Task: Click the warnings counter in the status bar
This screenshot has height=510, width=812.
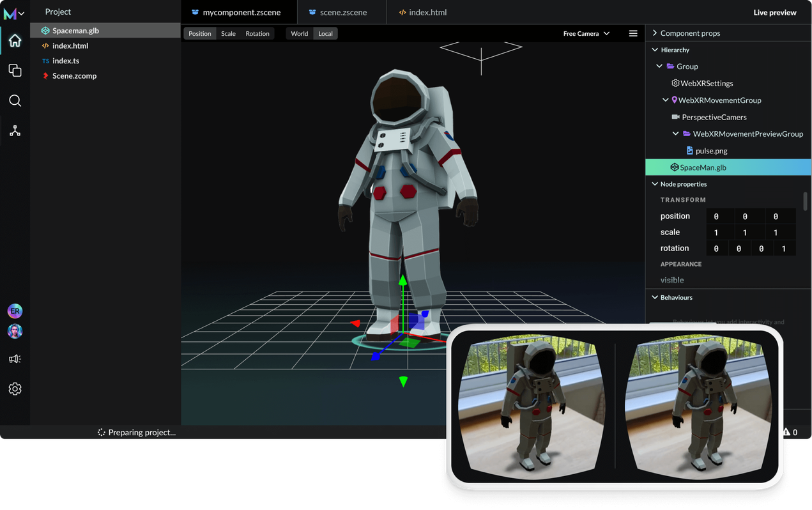Action: pos(790,432)
